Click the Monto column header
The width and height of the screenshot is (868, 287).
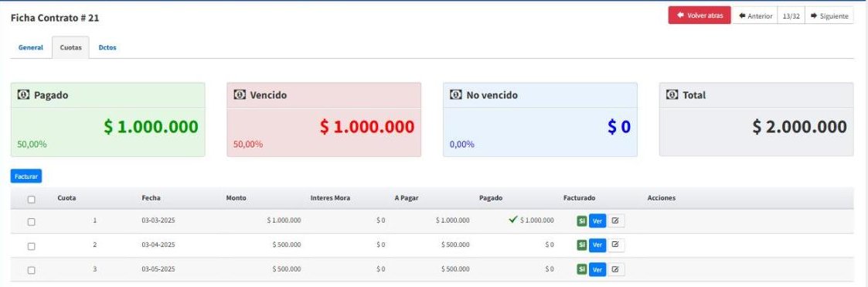click(x=237, y=198)
